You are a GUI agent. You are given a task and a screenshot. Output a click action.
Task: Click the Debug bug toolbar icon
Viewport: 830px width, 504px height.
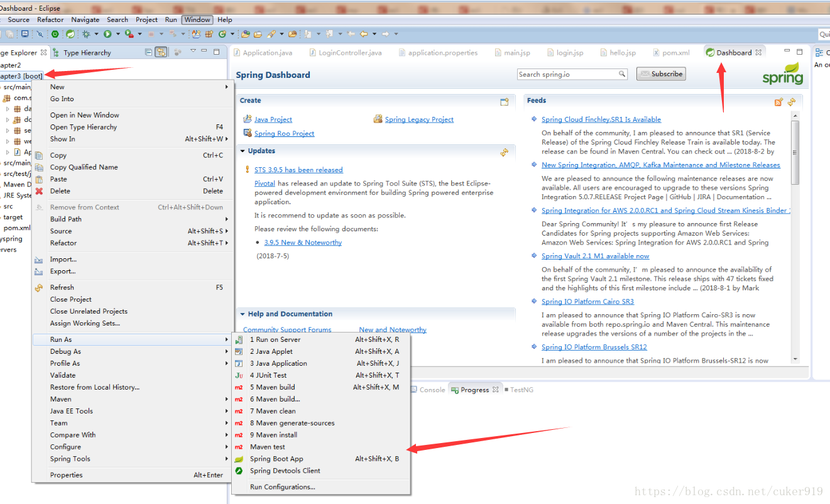pos(86,34)
